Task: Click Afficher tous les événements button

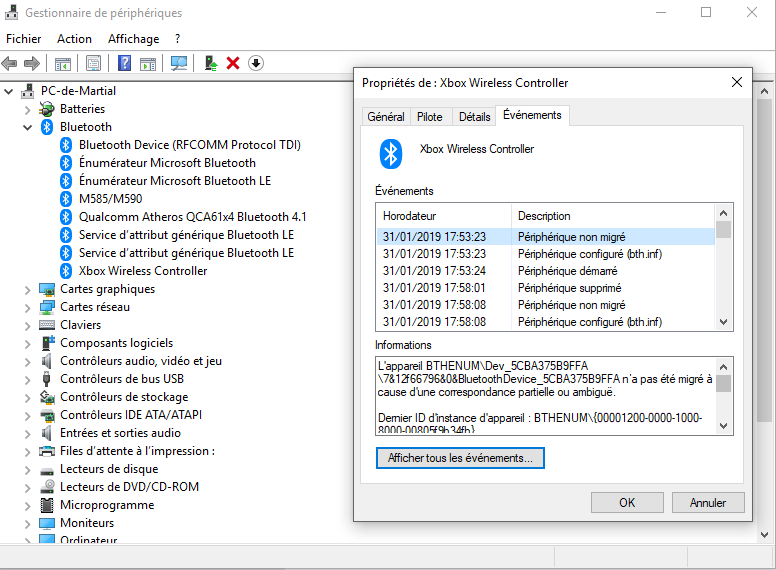Action: (460, 458)
